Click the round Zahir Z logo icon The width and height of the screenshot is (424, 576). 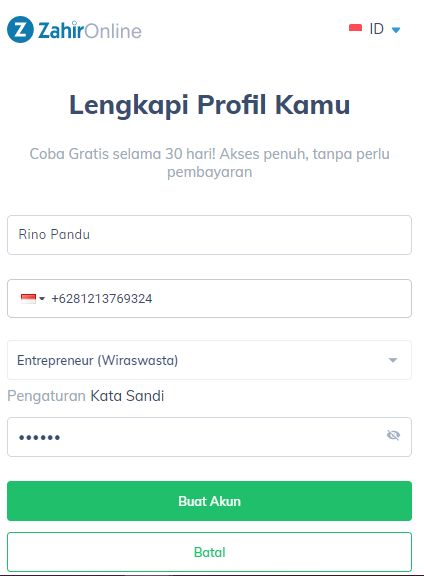pos(20,29)
